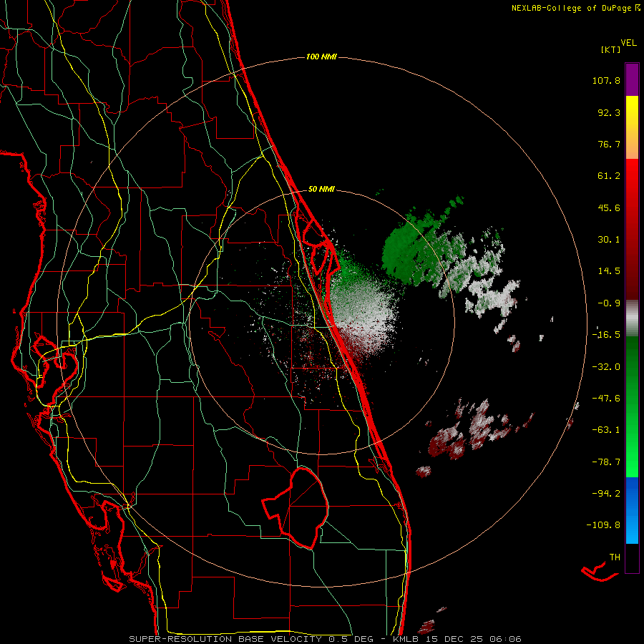This screenshot has width=644, height=644.
Task: Select the -94.2 velocity scale value
Action: click(606, 493)
